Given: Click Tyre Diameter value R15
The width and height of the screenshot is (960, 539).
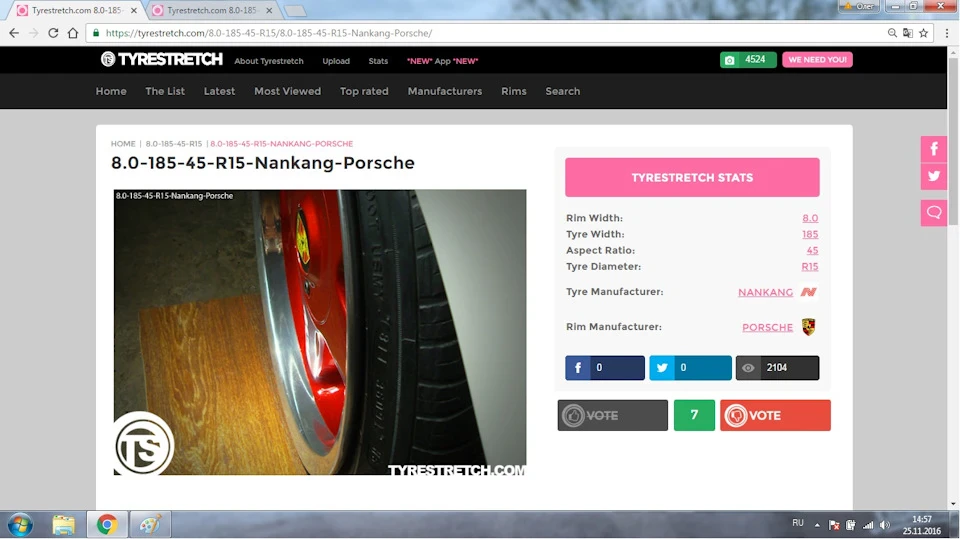Looking at the screenshot, I should tap(809, 266).
